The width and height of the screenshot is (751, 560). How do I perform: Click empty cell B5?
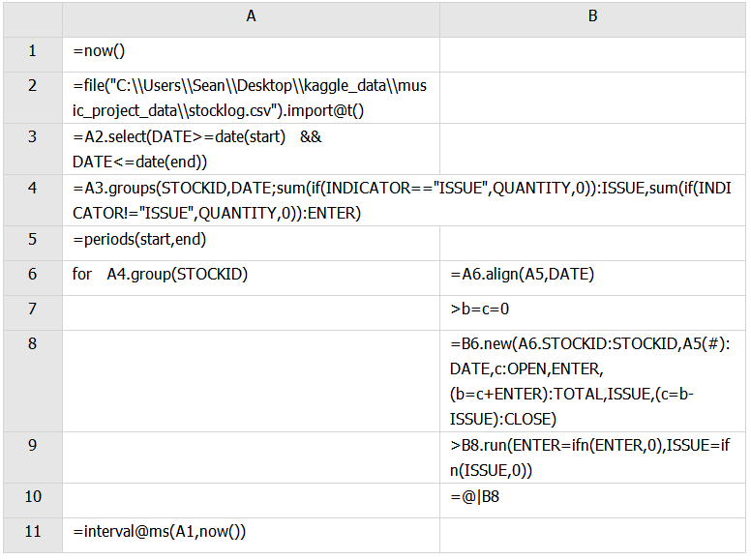click(x=592, y=243)
